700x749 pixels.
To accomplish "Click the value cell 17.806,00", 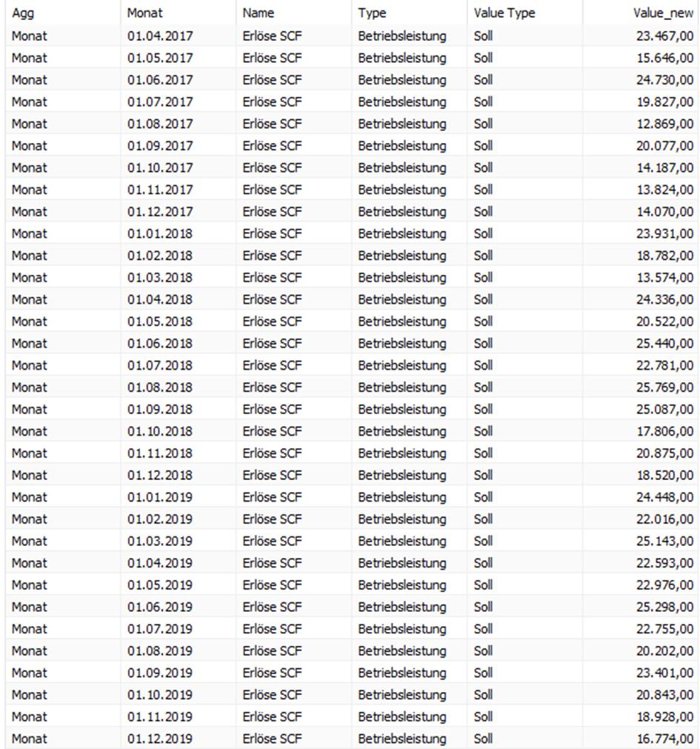I will point(665,431).
